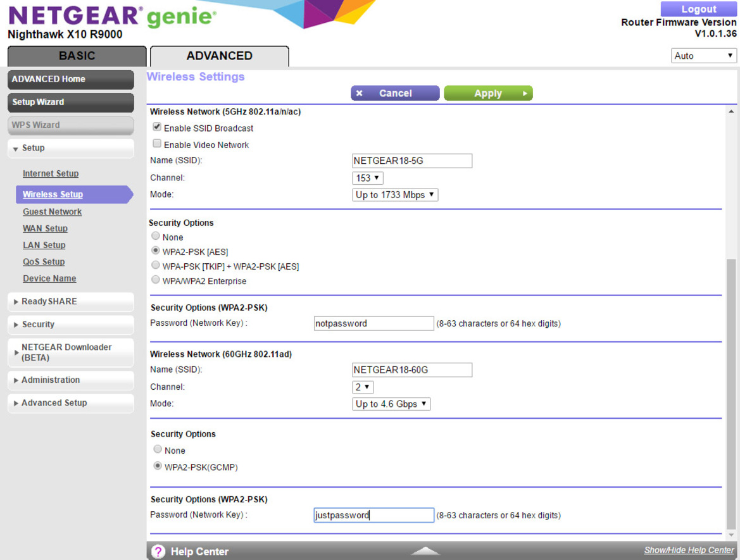Screen dimensions: 740x560
Task: Click the NETGEAR18-60G SSID field
Action: pos(412,370)
